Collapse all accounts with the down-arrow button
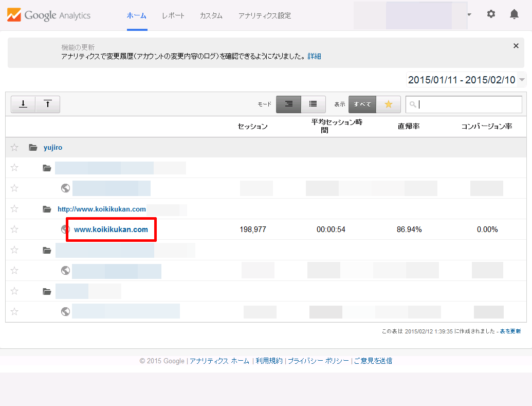Image resolution: width=532 pixels, height=406 pixels. pos(23,104)
